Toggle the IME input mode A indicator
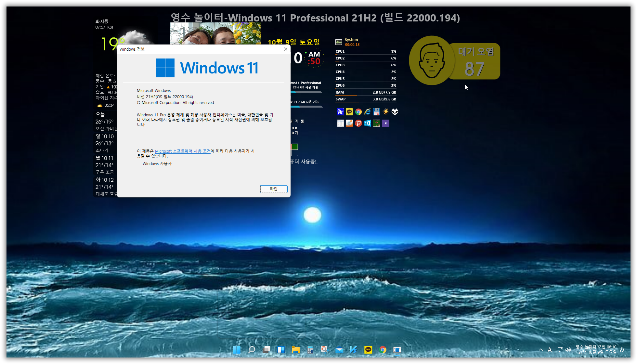Screen dimensions: 637x364 [x=550, y=350]
